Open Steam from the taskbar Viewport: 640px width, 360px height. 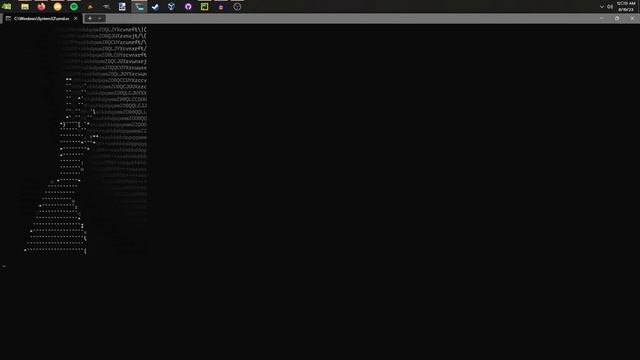[x=155, y=7]
